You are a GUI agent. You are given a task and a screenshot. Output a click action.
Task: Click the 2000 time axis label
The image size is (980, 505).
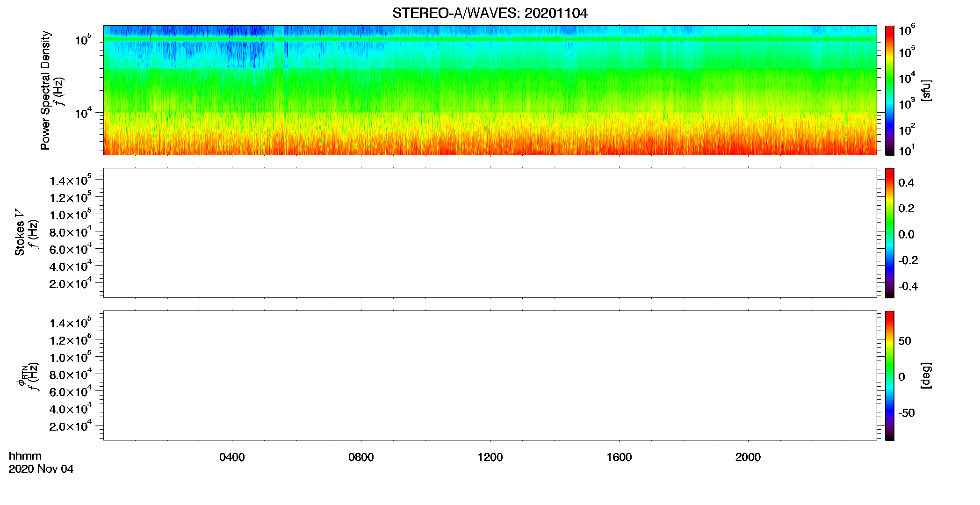(x=748, y=457)
